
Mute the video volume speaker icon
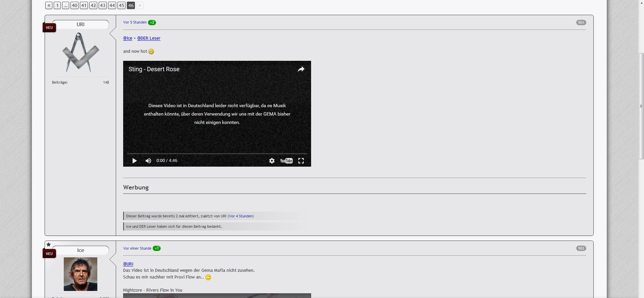[x=148, y=161]
